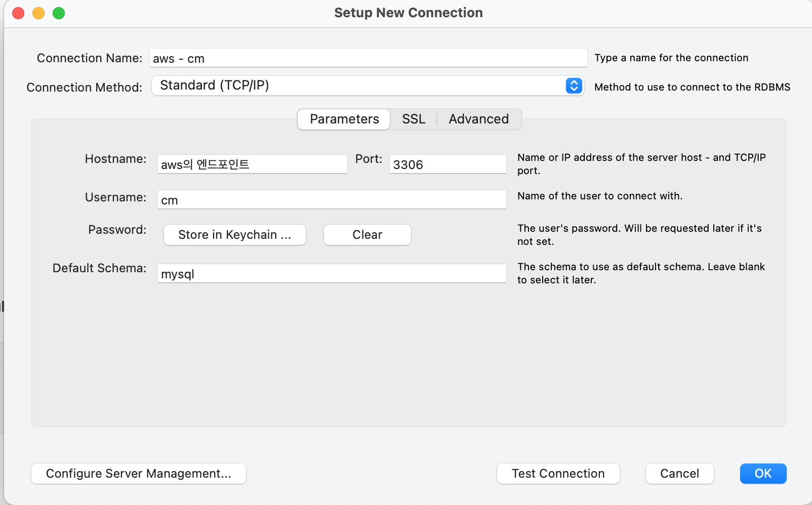Click the Default Schema field

pos(332,274)
